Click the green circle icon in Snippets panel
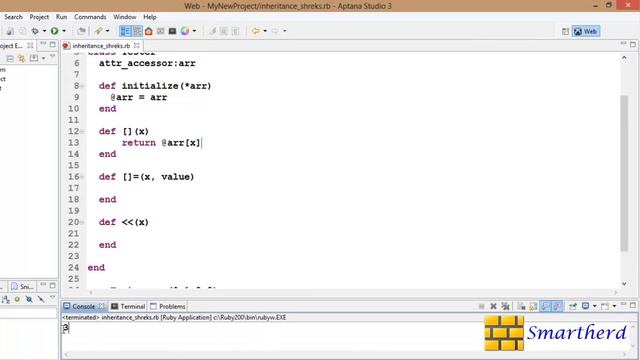The height and width of the screenshot is (360, 640). click(x=17, y=299)
